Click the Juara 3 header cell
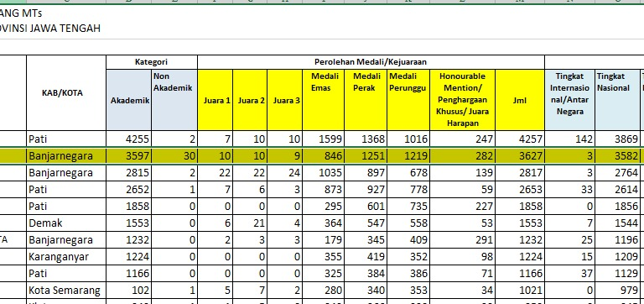 coord(284,100)
